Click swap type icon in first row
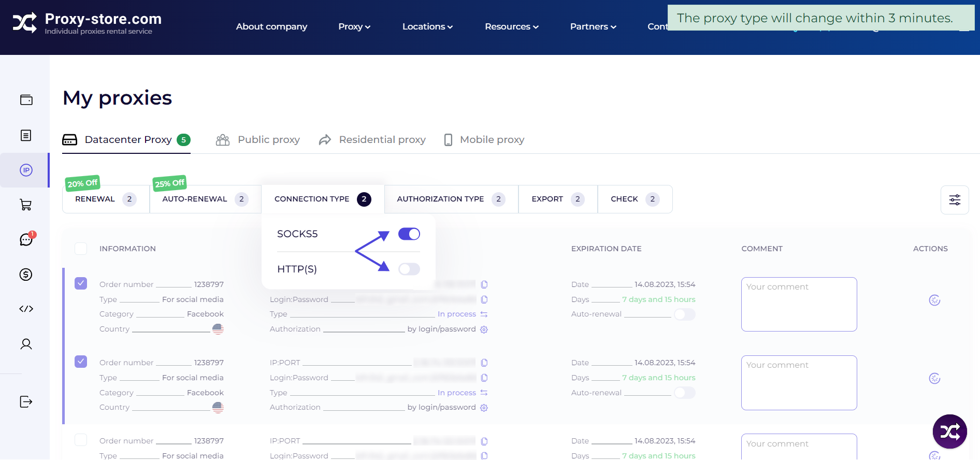This screenshot has height=460, width=980. 484,314
